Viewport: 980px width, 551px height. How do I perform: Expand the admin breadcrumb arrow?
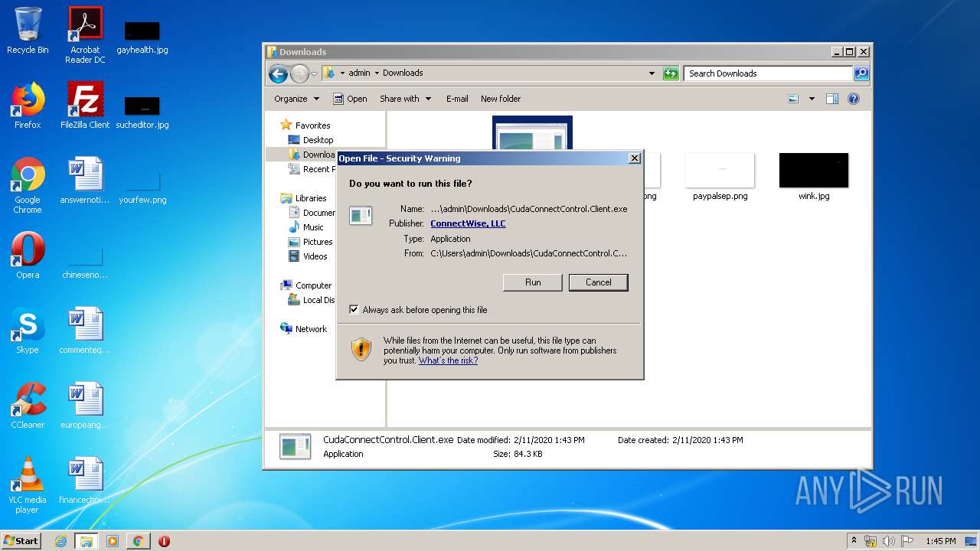pyautogui.click(x=377, y=73)
